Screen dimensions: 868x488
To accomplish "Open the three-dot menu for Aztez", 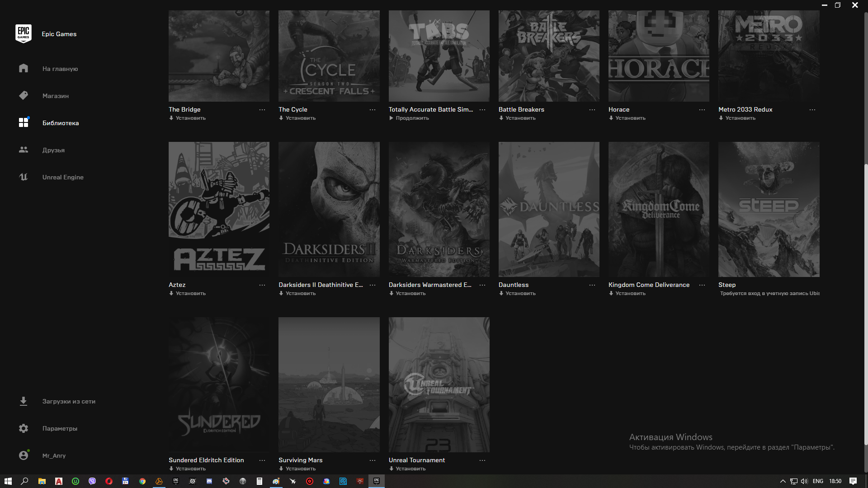I will 262,285.
